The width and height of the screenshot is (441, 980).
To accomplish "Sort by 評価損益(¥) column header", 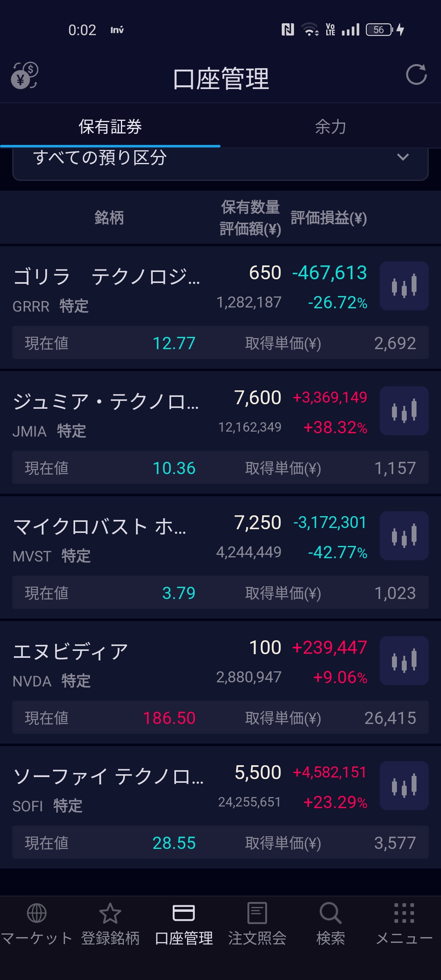I will click(x=329, y=218).
